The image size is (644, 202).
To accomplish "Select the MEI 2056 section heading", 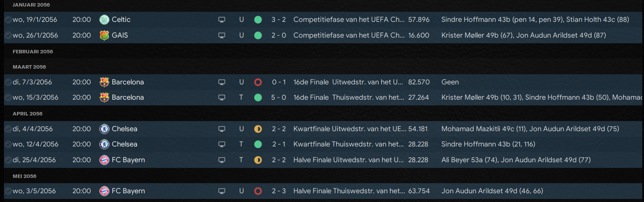I will [x=24, y=176].
